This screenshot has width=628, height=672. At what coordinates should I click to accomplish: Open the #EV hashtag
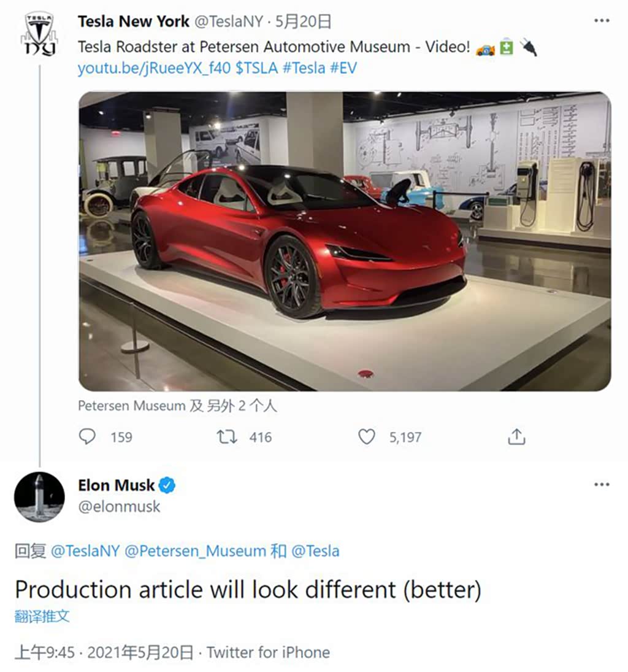pyautogui.click(x=343, y=68)
